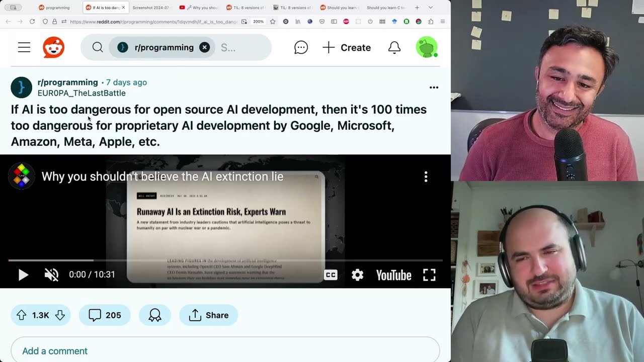Open the extensions puzzle icon
644x362 pixels.
point(431,22)
